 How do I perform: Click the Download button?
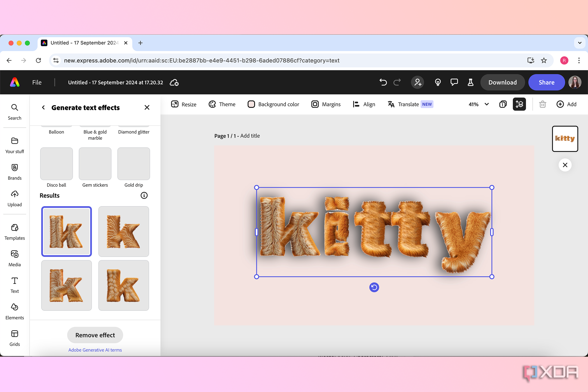coord(503,82)
